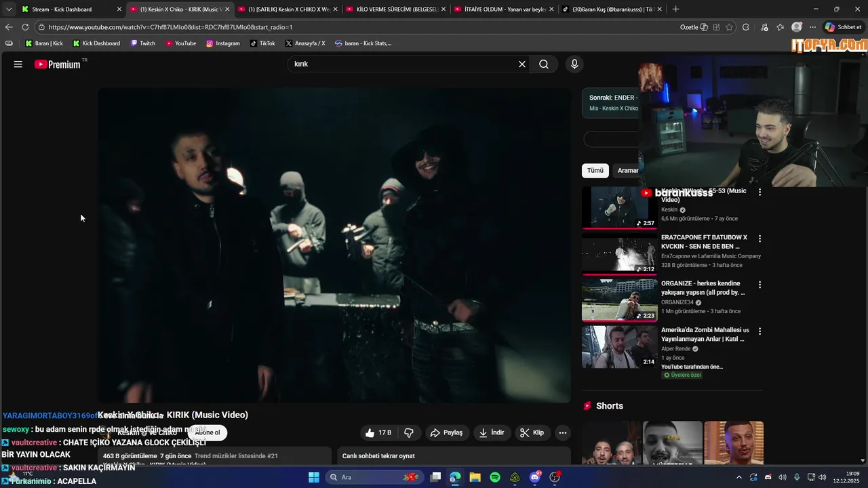Reload the page with the refresh icon
The image size is (868, 488).
[x=25, y=27]
